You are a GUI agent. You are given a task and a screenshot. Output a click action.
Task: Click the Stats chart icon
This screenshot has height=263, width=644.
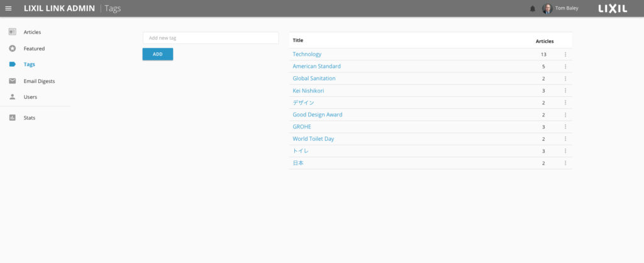pyautogui.click(x=13, y=118)
